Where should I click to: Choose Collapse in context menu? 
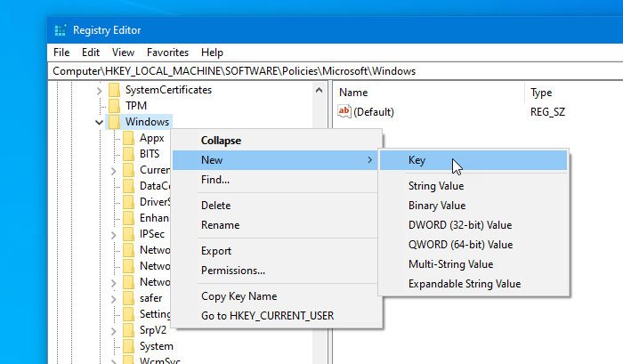[x=275, y=141]
